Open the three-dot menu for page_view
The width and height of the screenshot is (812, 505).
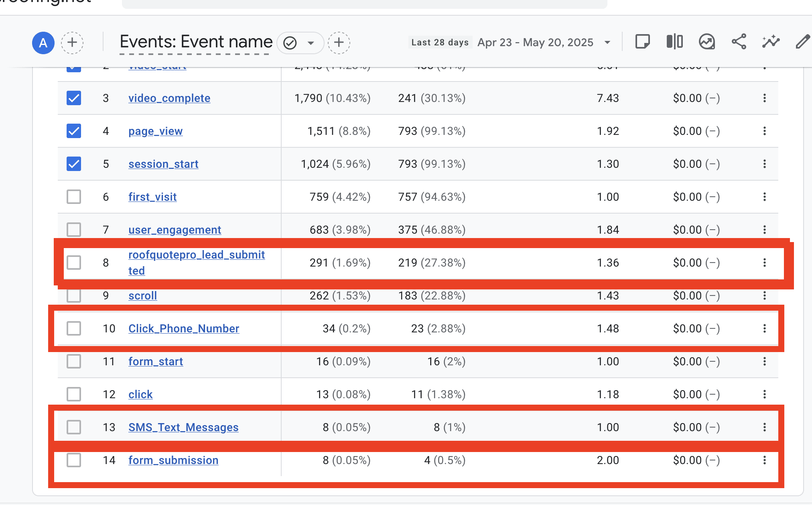pyautogui.click(x=765, y=131)
